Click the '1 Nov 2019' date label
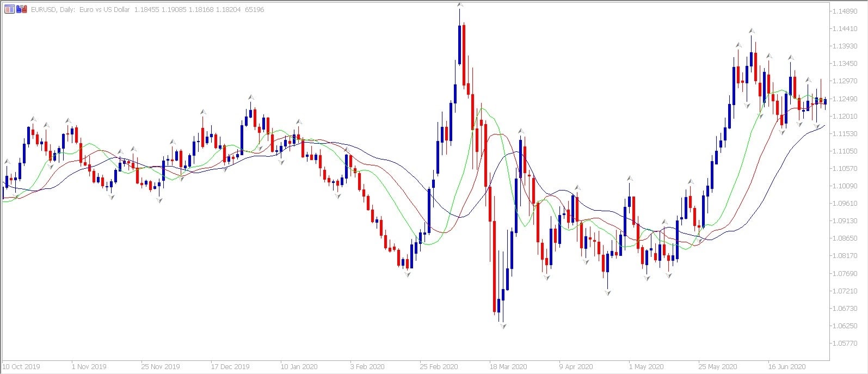Screen dimensions: 868x374 click(89, 367)
